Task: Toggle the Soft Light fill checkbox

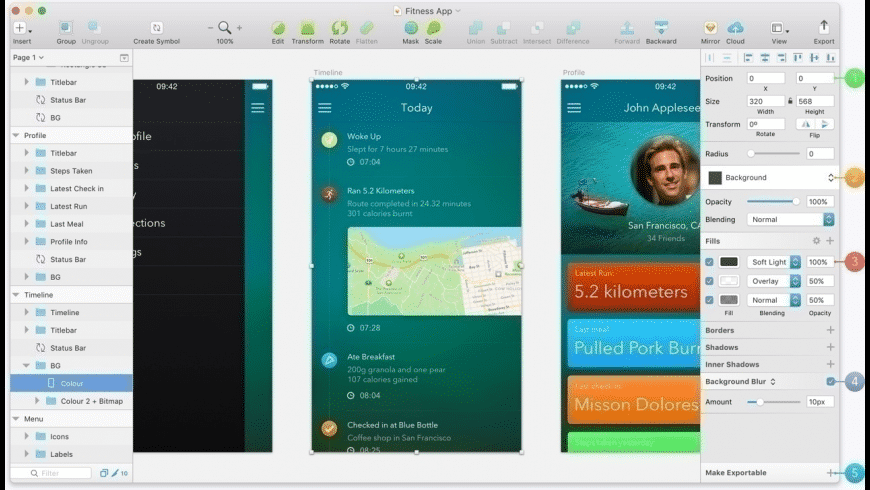Action: 709,262
